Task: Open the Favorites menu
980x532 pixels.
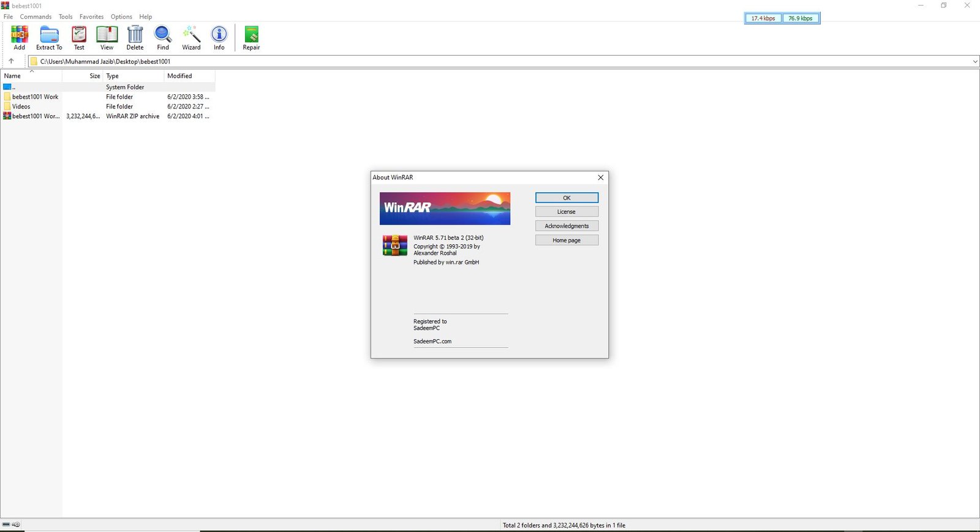Action: (91, 17)
